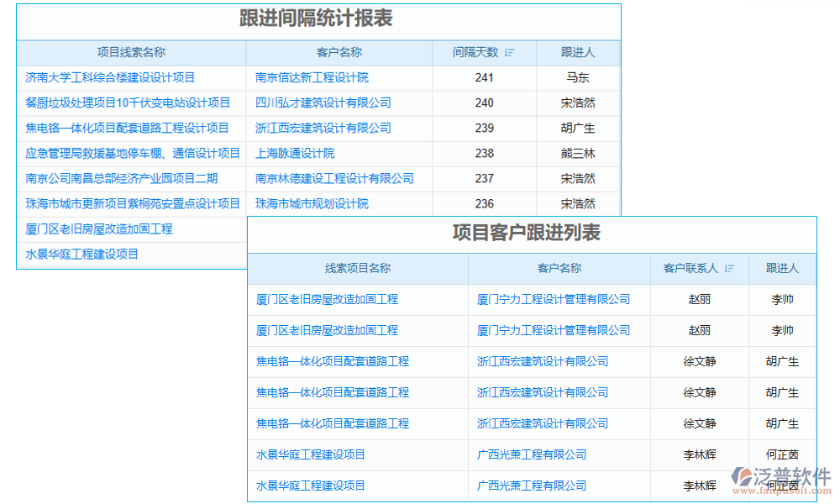Click the 跟进人 column header

[579, 52]
